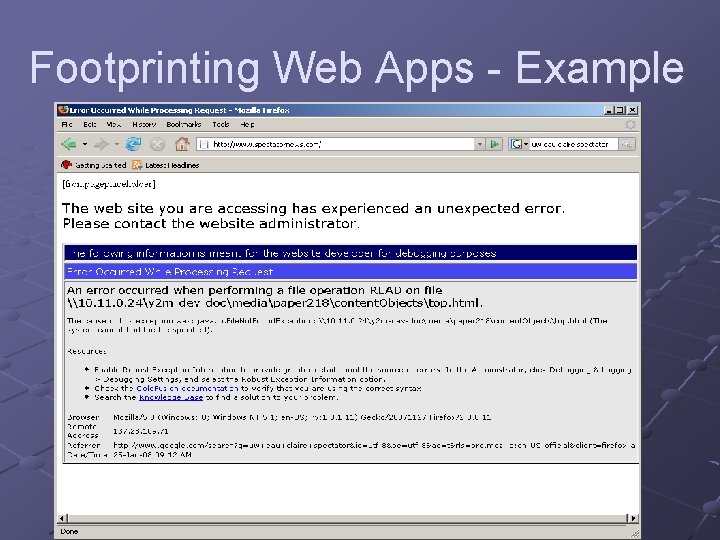
Task: Click the 'Done' status bar text
Action: tap(69, 531)
